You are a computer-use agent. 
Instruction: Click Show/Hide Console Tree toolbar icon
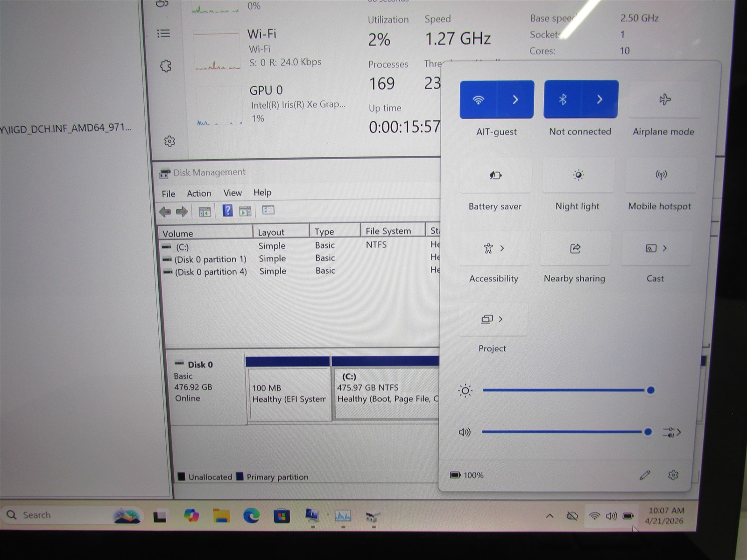[204, 212]
